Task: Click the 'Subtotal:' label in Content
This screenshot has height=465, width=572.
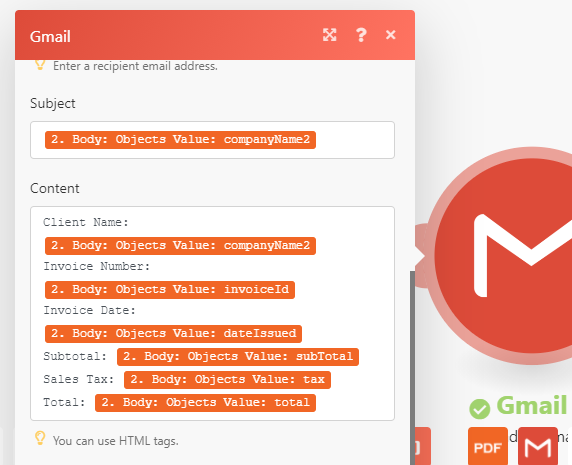Action: (x=75, y=356)
